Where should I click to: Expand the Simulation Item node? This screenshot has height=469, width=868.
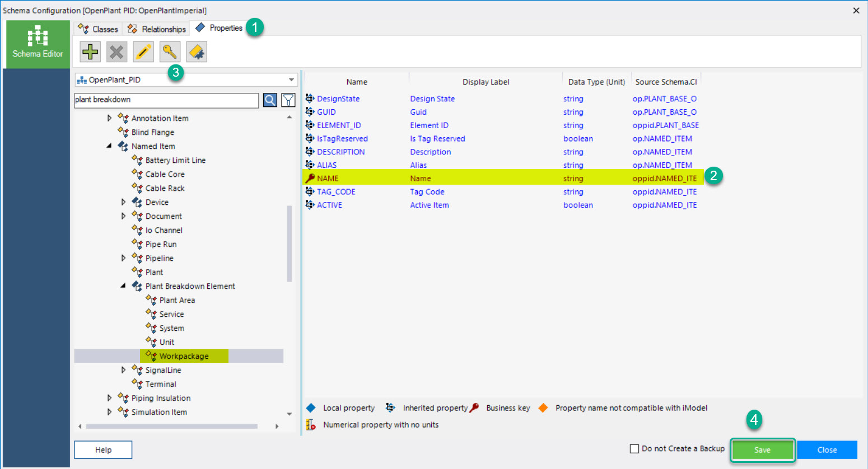click(x=109, y=412)
